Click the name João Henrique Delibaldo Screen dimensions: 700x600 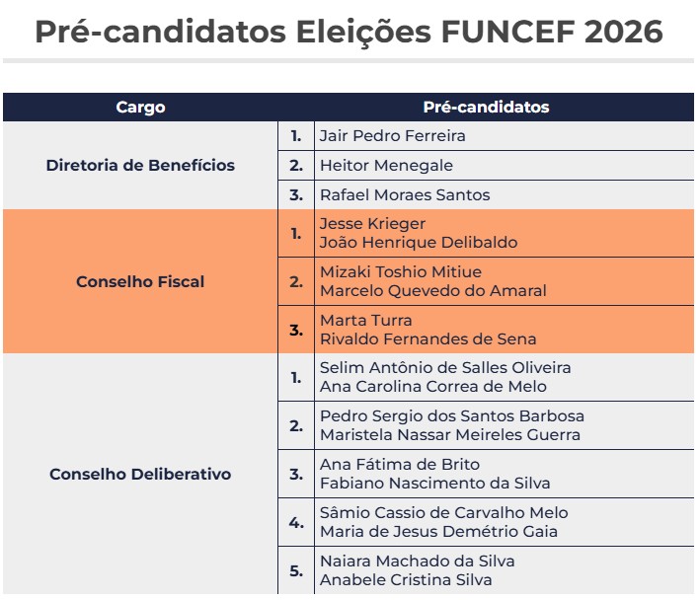pos(419,242)
